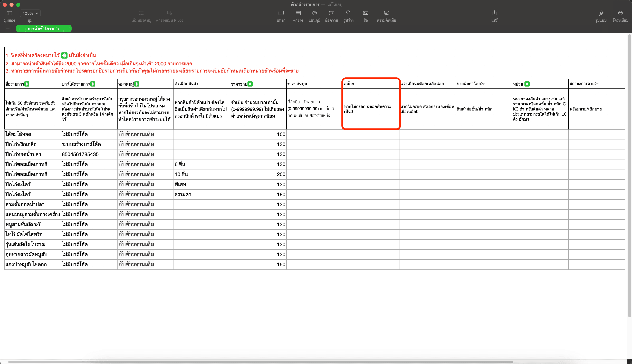Click the Text (ข้อความ) box icon
Image resolution: width=632 pixels, height=364 pixels.
(331, 13)
